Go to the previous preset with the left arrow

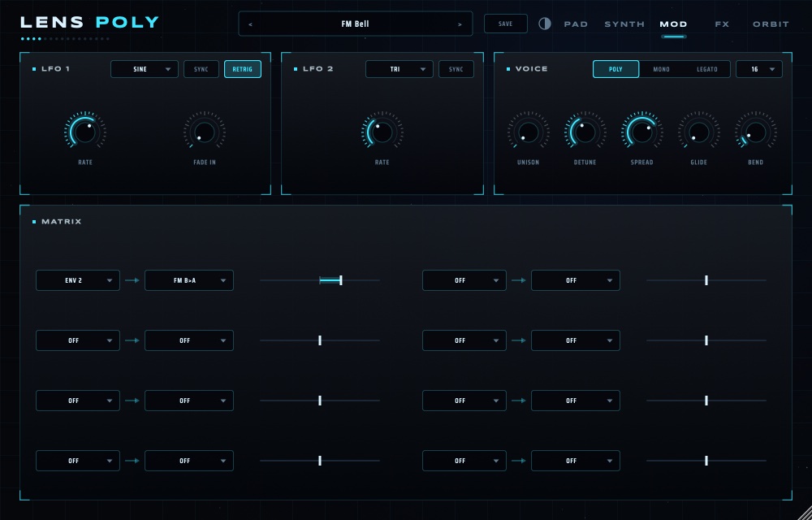[x=251, y=24]
